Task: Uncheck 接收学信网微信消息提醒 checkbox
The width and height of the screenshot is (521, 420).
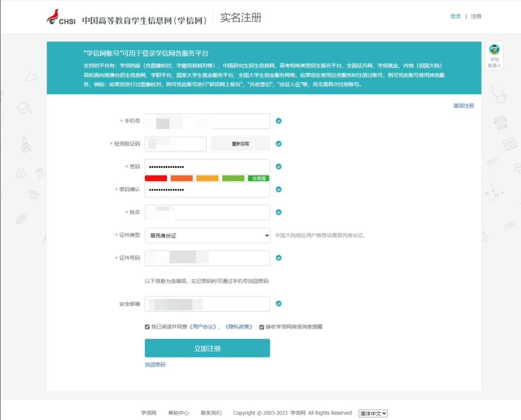Action: point(262,327)
